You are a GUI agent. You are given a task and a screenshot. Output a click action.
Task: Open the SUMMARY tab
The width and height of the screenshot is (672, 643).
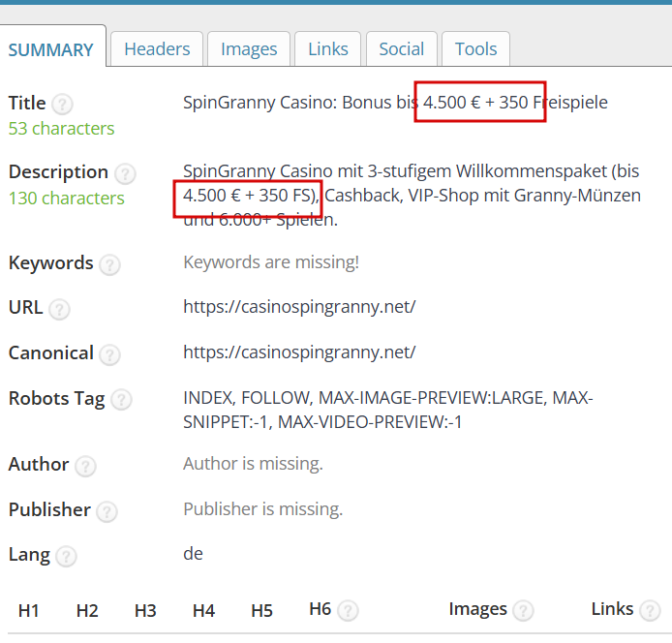(x=51, y=49)
